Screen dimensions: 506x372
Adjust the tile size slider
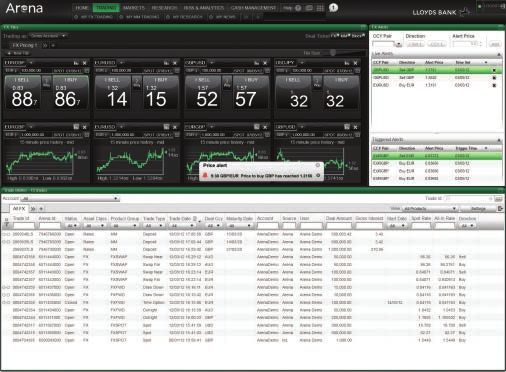[333, 53]
